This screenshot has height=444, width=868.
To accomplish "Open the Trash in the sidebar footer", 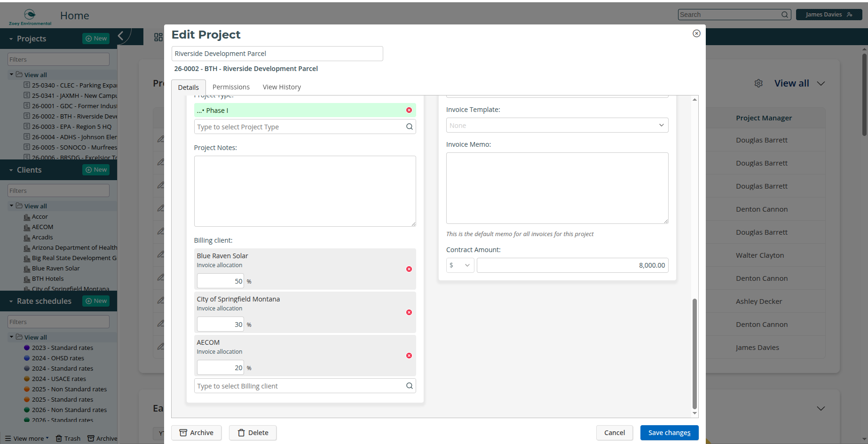I will (68, 438).
